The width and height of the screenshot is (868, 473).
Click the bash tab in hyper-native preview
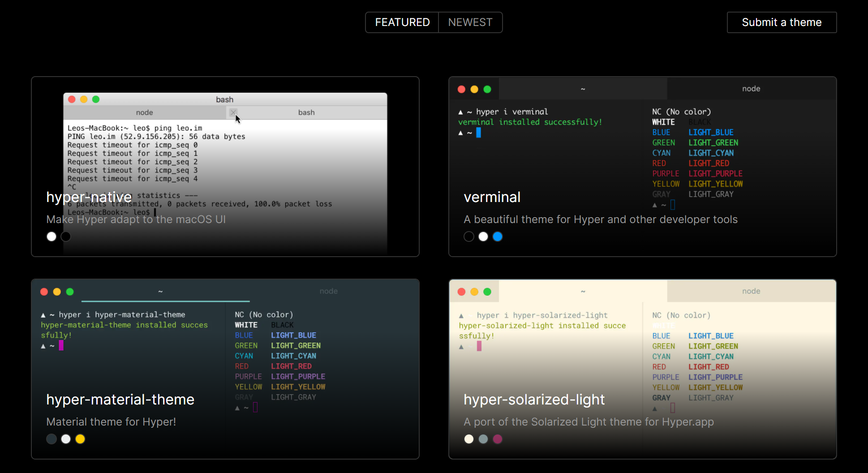306,112
